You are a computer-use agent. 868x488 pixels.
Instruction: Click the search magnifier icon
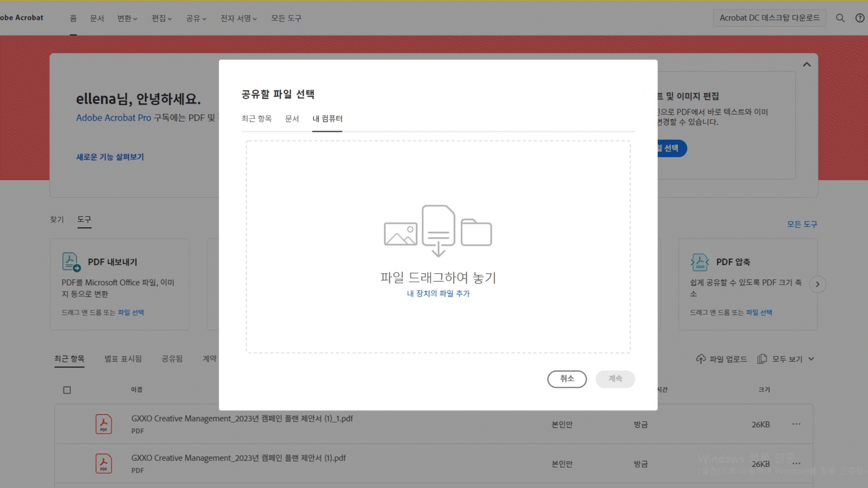[x=840, y=18]
